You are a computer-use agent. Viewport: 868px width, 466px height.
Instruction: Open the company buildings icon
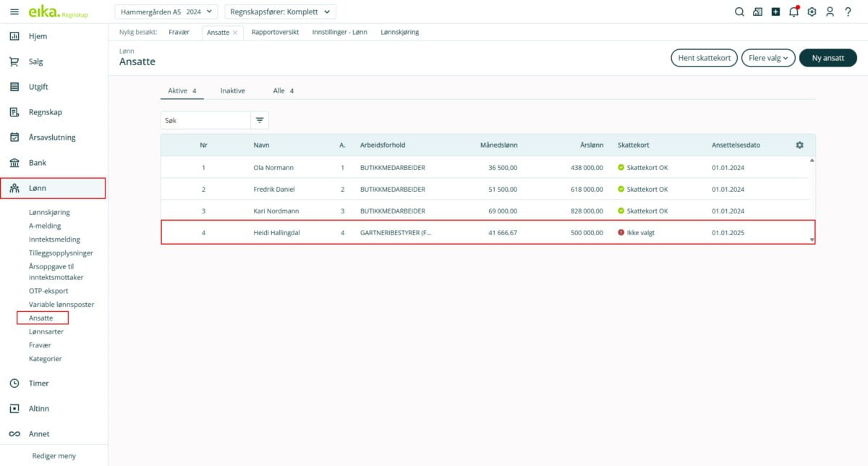click(757, 12)
